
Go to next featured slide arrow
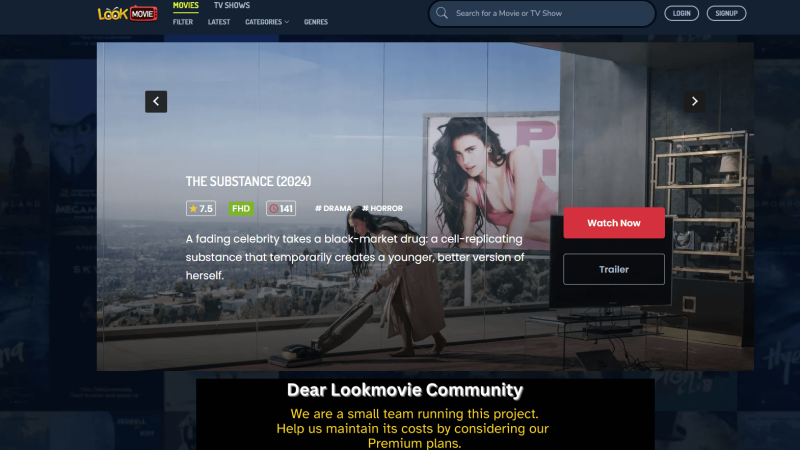tap(694, 102)
